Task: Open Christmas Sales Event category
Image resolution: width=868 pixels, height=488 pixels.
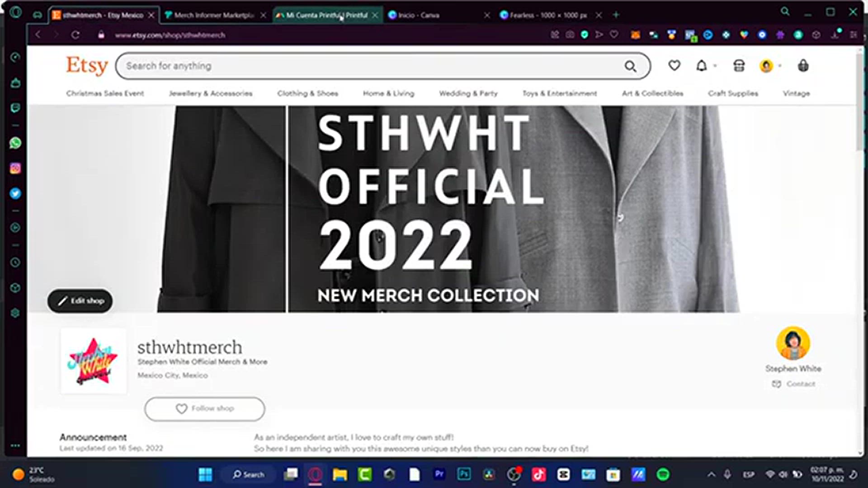Action: pyautogui.click(x=105, y=94)
